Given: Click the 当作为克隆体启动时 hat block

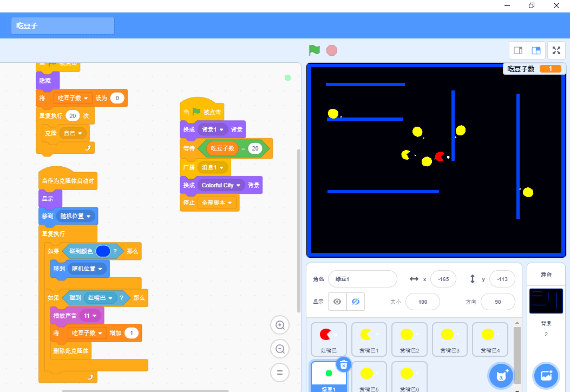Looking at the screenshot, I should click(x=68, y=180).
